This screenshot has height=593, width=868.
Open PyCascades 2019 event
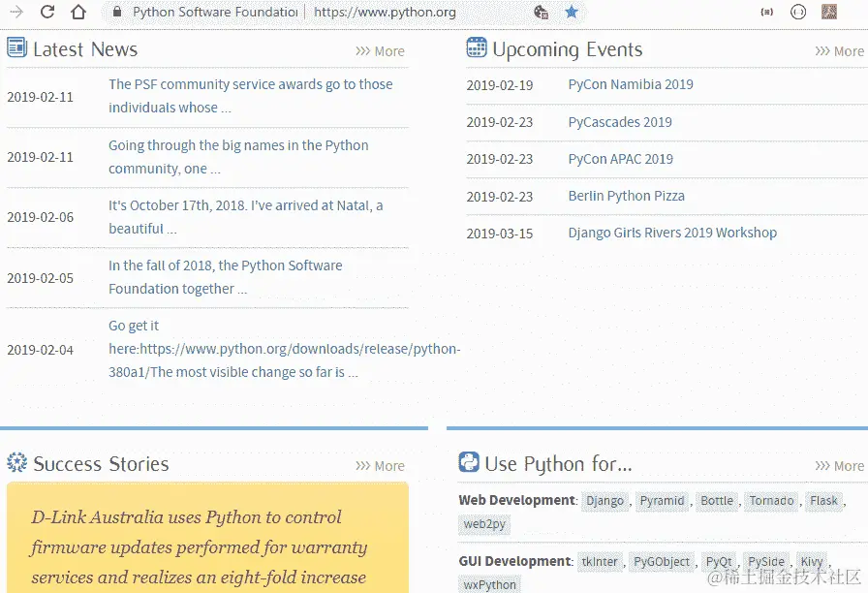point(620,122)
